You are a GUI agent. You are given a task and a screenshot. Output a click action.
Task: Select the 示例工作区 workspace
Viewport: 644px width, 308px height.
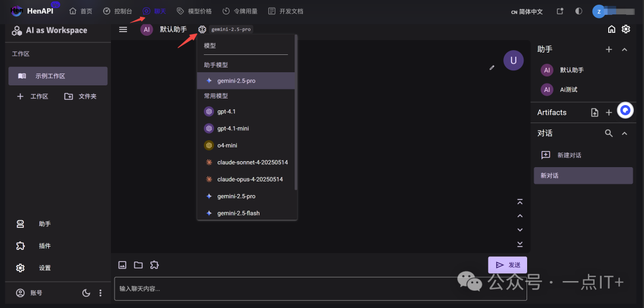tap(58, 76)
